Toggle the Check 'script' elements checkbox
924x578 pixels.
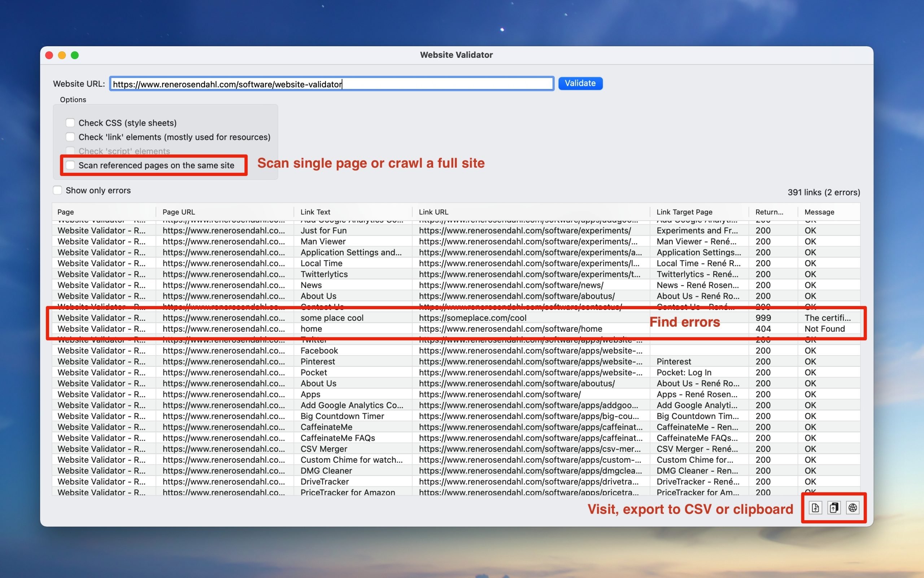(70, 151)
